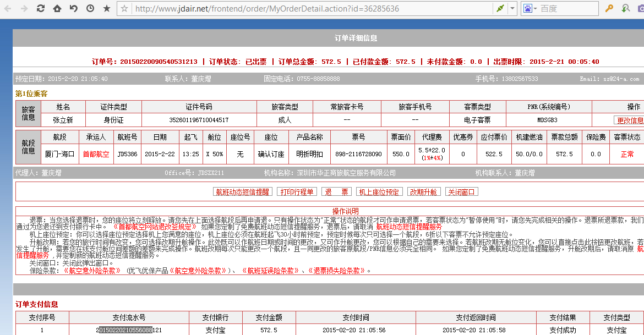Click the route cell 厦门-海口
This screenshot has height=335, width=644.
click(59, 154)
